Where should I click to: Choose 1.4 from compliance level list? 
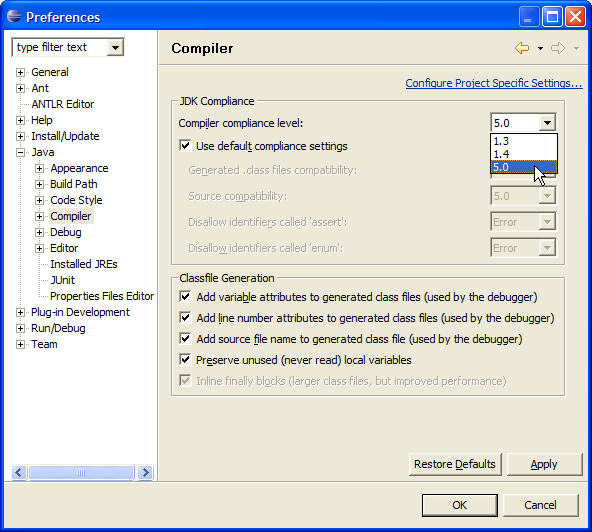(x=524, y=154)
